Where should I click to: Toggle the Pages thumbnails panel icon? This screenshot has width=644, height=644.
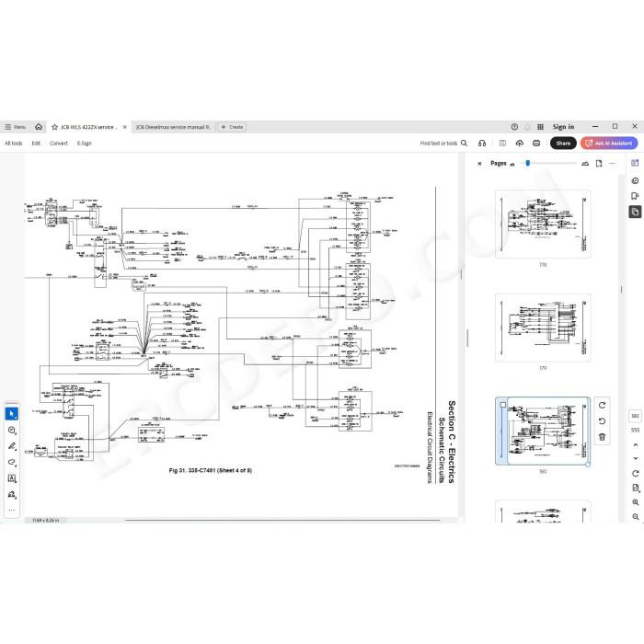635,212
